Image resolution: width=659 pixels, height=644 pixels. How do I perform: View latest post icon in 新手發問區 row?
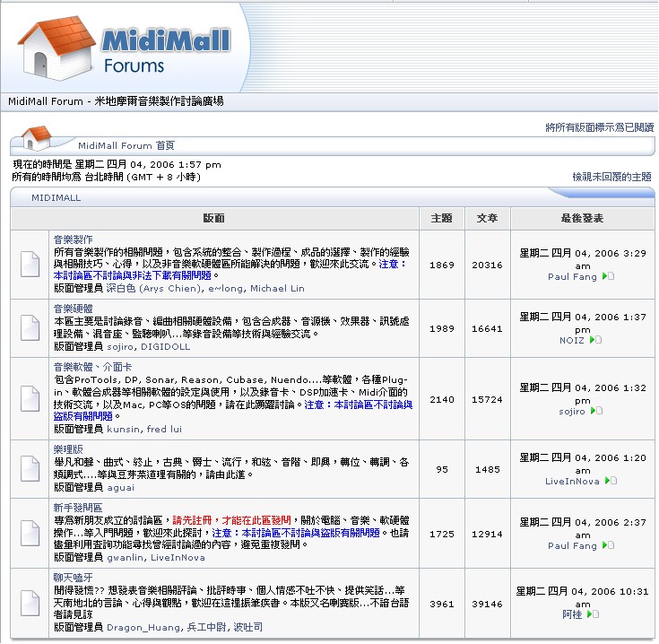pyautogui.click(x=608, y=545)
